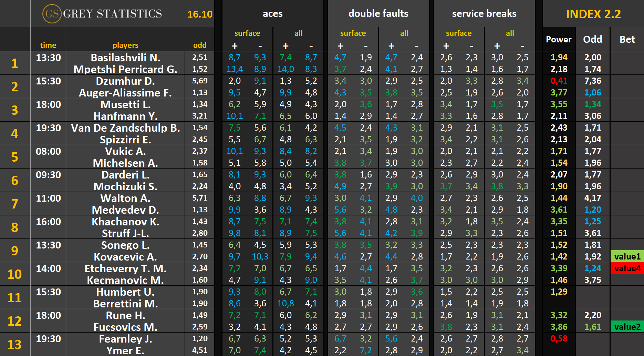Screen dimensions: 644x356
Task: Open the aces column header
Action: (272, 14)
